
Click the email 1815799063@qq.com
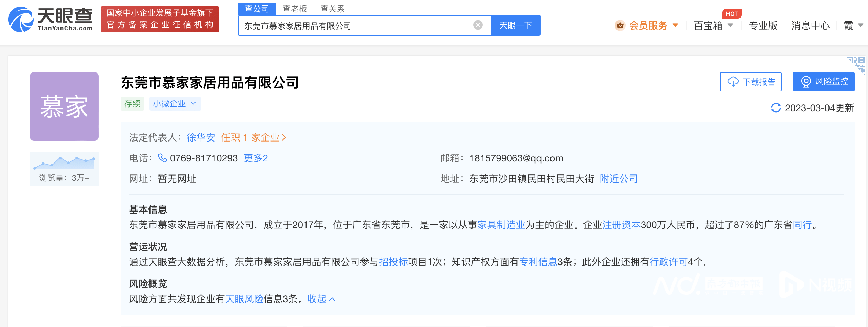coord(516,158)
